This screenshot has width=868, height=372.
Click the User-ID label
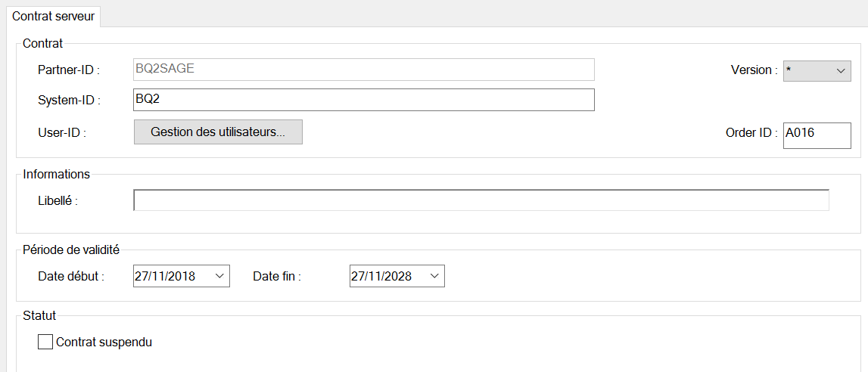coord(62,132)
